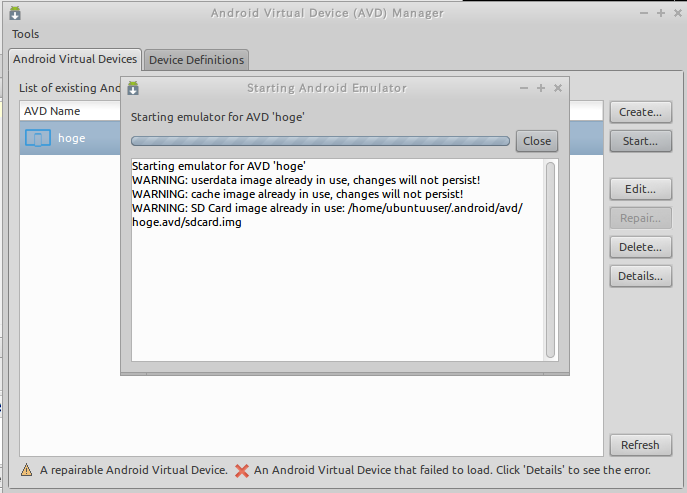Click the AVD Manager window icon
Screen dimensions: 687x493
(15, 13)
